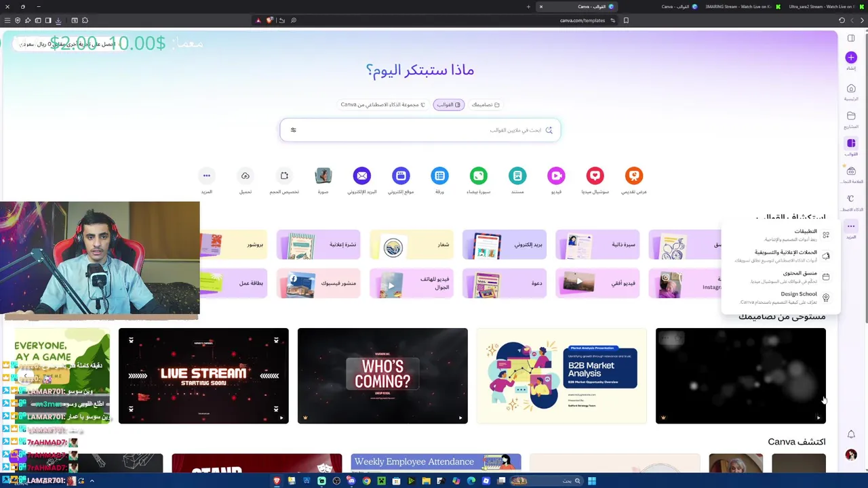Viewport: 868px width, 488px height.
Task: Click the purple plus create button in sidebar
Action: coord(851,58)
